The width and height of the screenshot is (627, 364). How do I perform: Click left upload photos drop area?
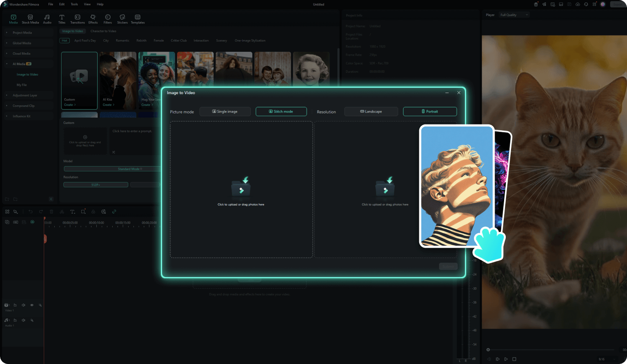click(241, 190)
